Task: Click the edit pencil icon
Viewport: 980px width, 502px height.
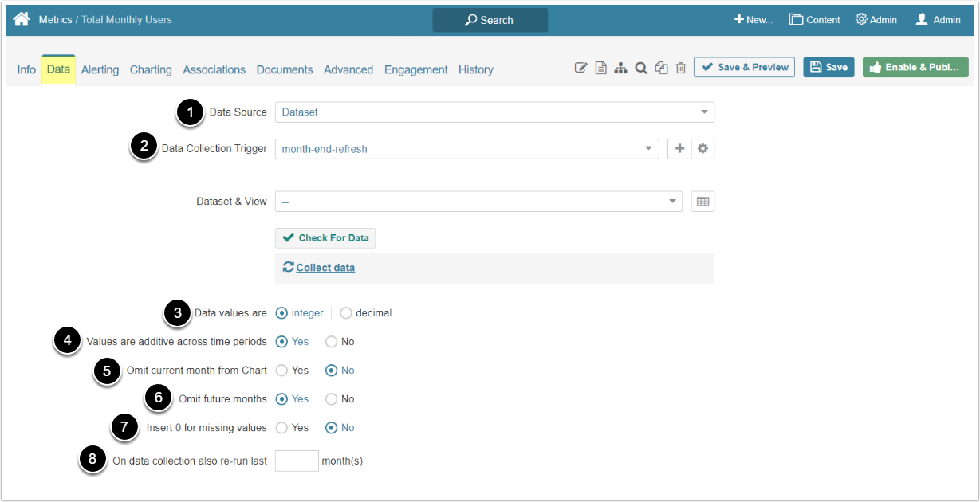Action: [581, 69]
